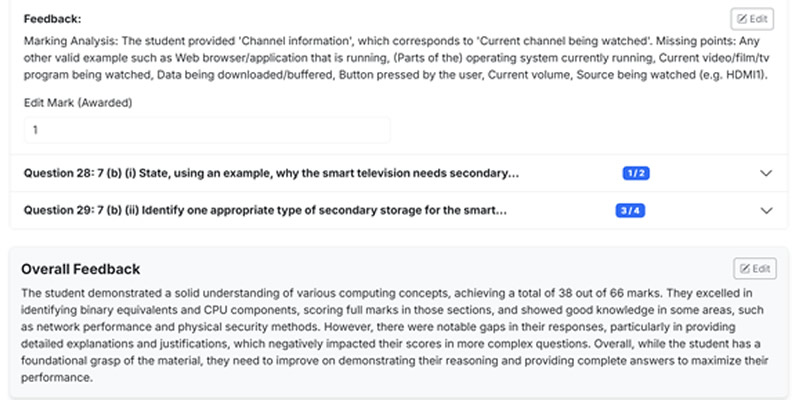This screenshot has width=800, height=400.
Task: Open the Question 28: 7 (b) (i) row title
Action: click(x=270, y=173)
